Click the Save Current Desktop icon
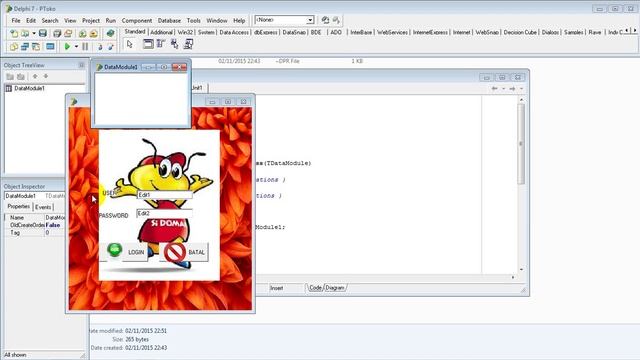This screenshot has height=360, width=640. (x=325, y=20)
